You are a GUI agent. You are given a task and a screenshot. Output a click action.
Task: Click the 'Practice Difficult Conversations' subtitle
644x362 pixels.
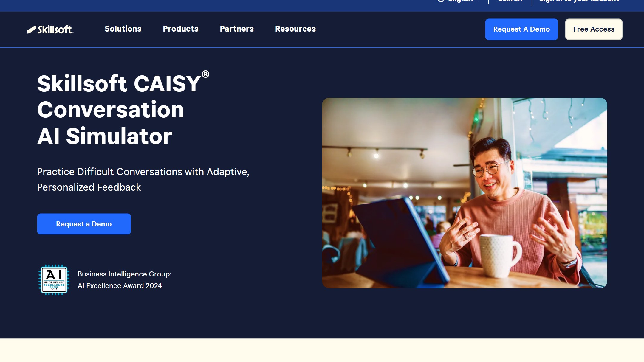[143, 179]
